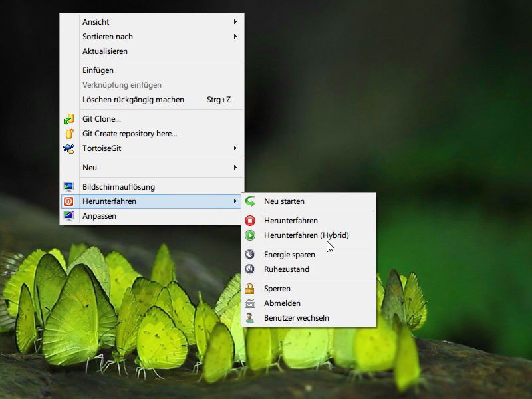Open the Ansicht menu entry

tap(152, 22)
